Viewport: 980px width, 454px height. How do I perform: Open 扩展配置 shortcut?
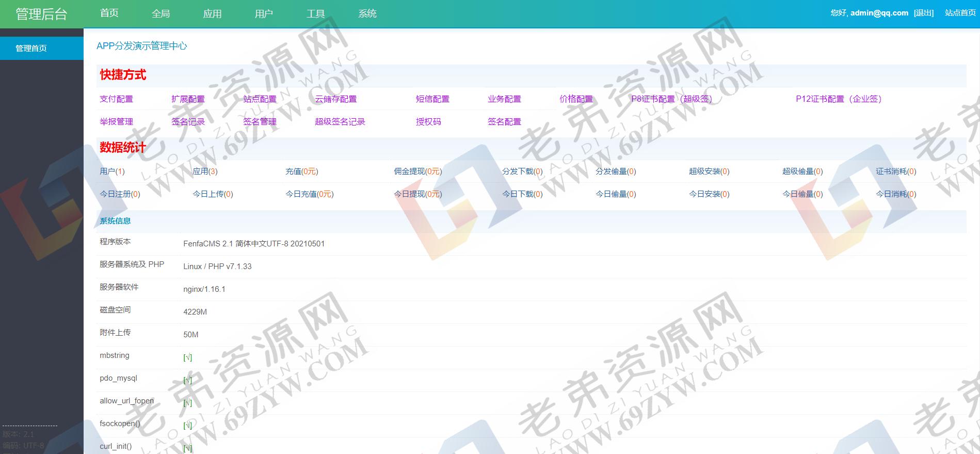(188, 99)
